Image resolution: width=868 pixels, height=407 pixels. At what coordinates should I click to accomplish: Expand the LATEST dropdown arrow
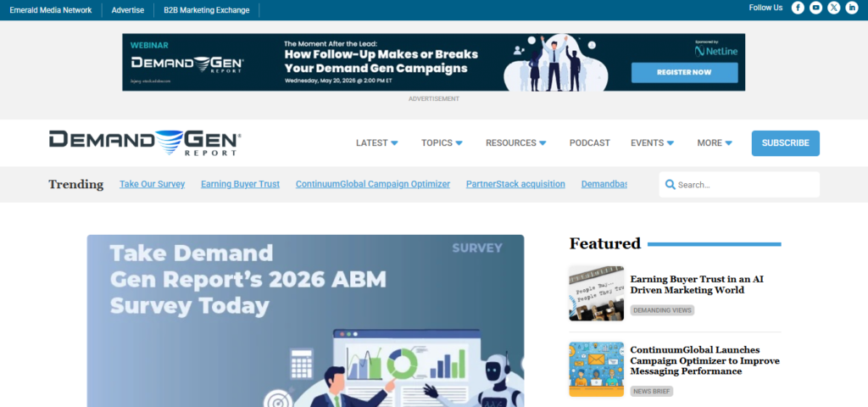point(394,142)
